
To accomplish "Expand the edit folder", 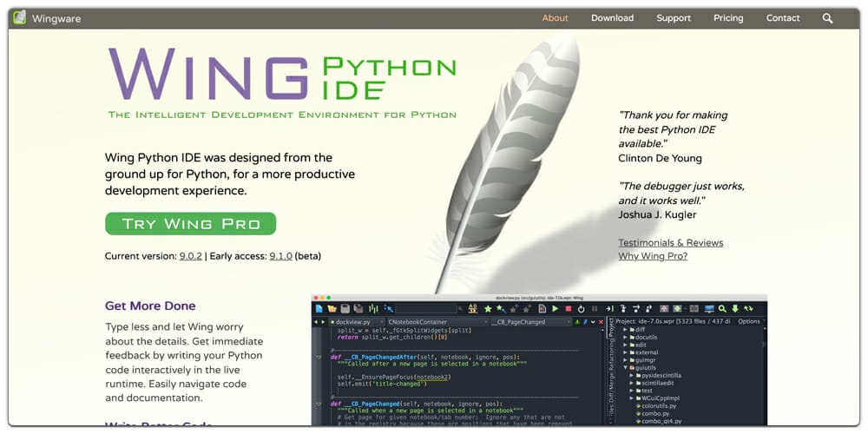I will (x=625, y=345).
